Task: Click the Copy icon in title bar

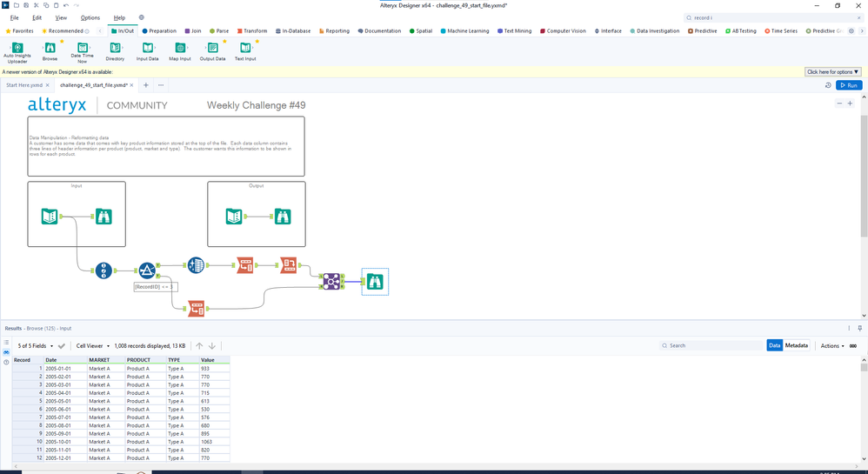Action: (46, 5)
